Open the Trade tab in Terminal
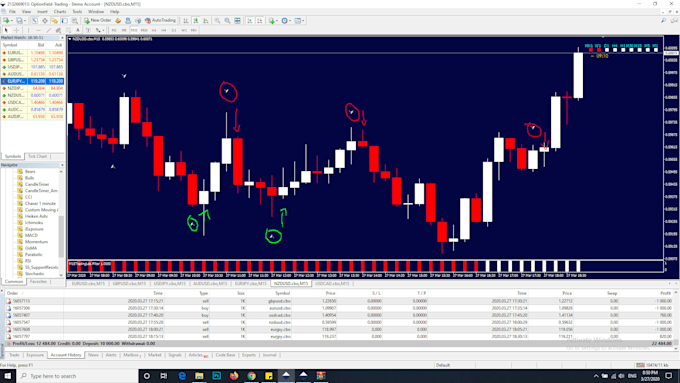Viewport: 680px width, 383px height. (14, 355)
